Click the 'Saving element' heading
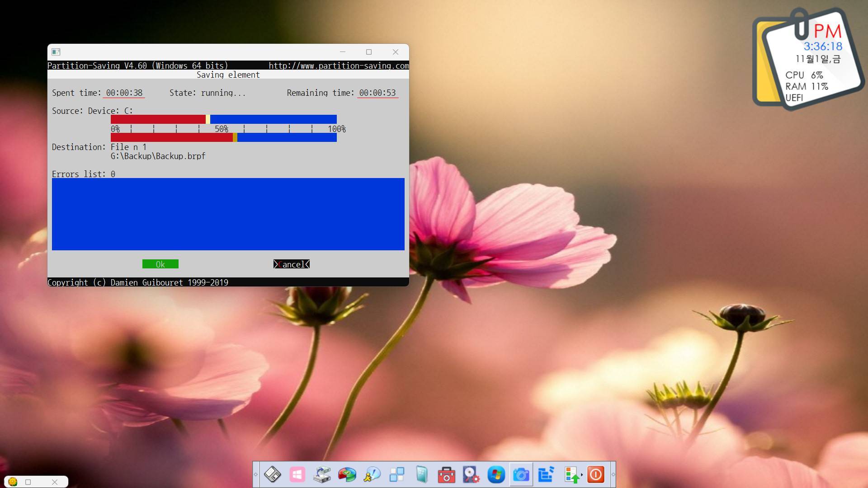 point(228,75)
